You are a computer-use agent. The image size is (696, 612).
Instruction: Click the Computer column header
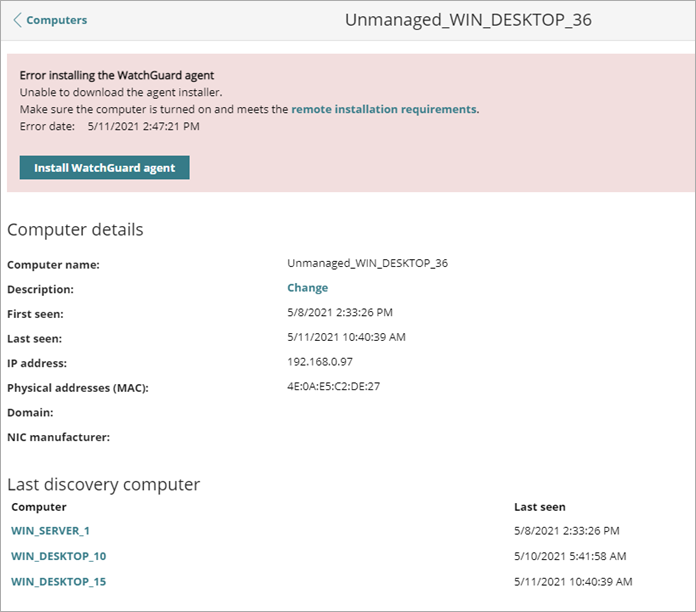pyautogui.click(x=38, y=507)
